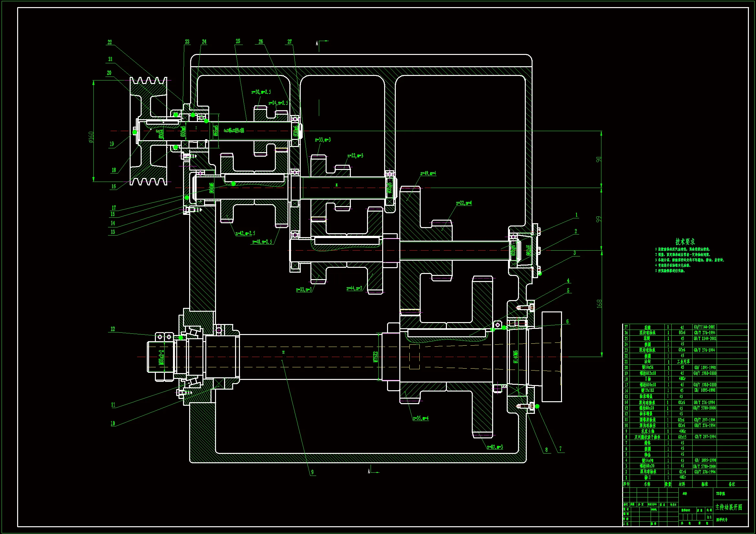
Task: Select the 90 vertical dimension text
Action: [x=599, y=159]
